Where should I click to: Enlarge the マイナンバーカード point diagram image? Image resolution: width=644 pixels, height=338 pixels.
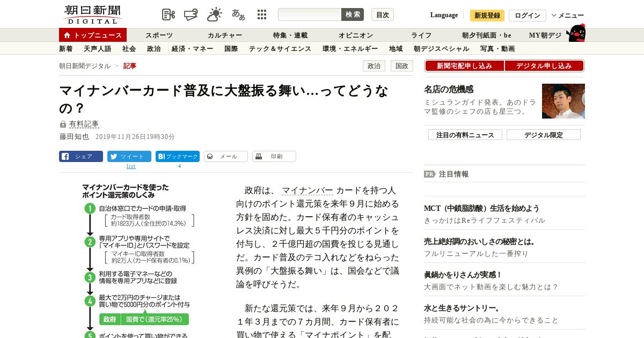coord(140,261)
